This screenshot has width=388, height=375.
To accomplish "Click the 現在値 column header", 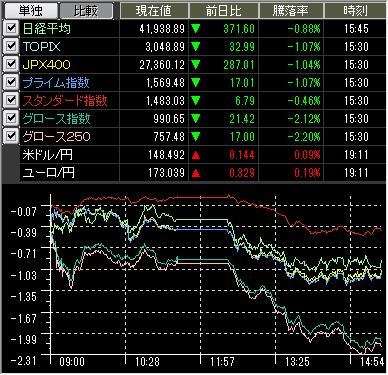I will click(154, 11).
